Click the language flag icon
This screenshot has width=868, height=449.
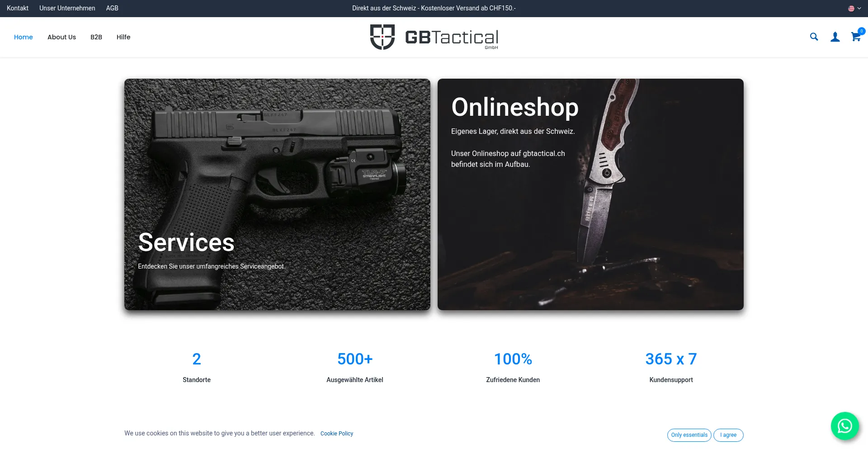pos(851,8)
